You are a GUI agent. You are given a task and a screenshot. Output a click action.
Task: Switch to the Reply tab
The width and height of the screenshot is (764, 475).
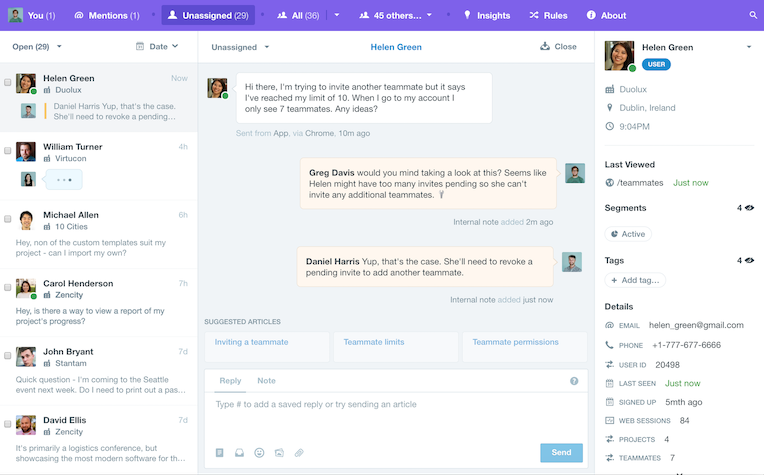pos(230,380)
